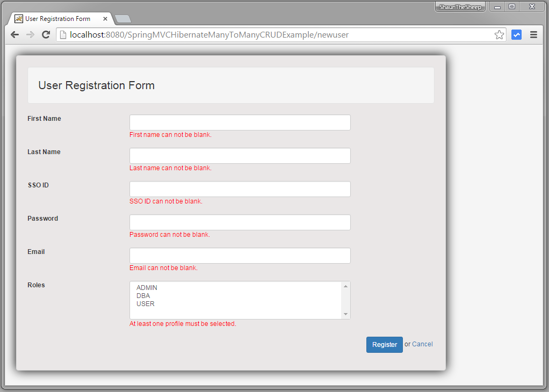Click inside the First Name field

239,122
